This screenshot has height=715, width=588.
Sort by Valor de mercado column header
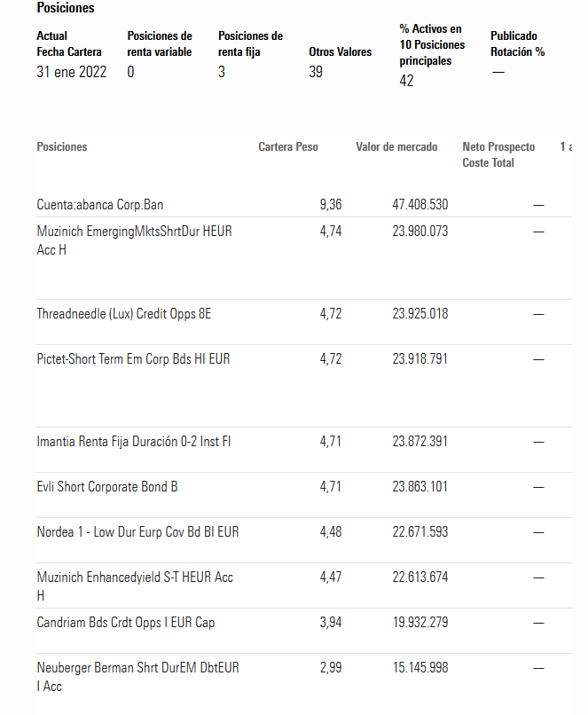click(x=396, y=147)
